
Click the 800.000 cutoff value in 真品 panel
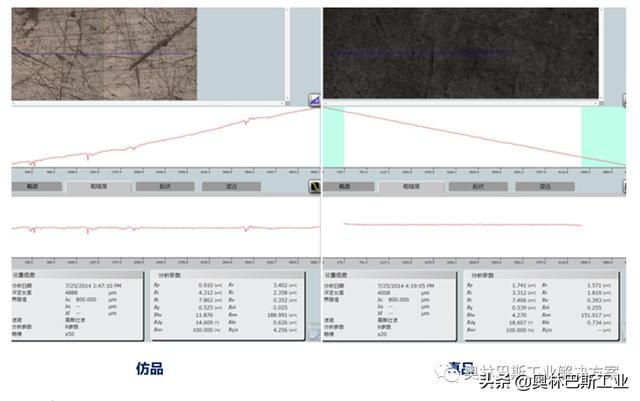398,300
